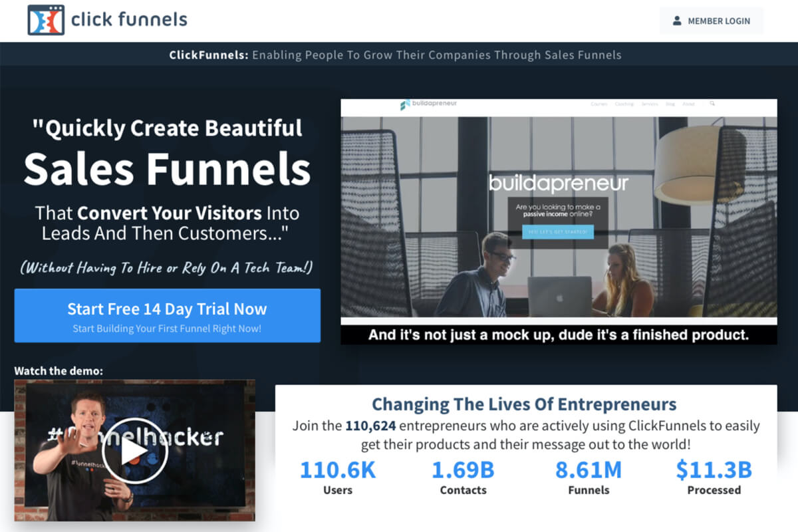
Task: Click the buildapreneur logo in the preview
Action: (428, 104)
